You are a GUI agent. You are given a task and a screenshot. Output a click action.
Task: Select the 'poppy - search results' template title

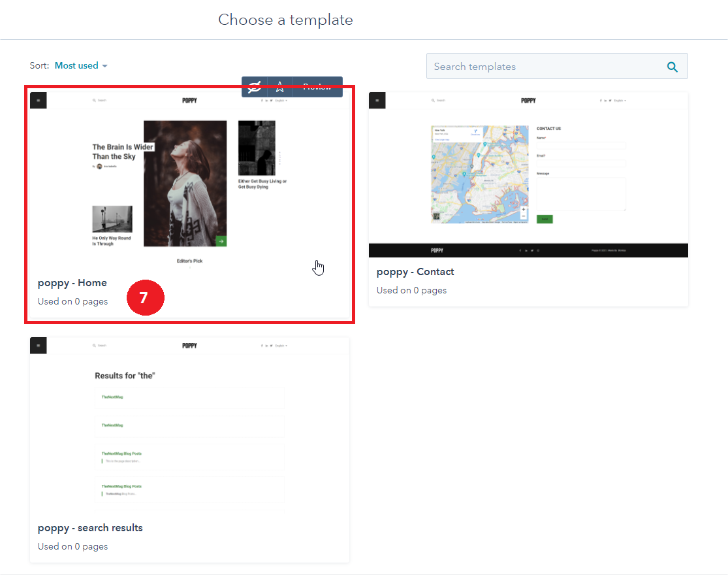(x=90, y=528)
